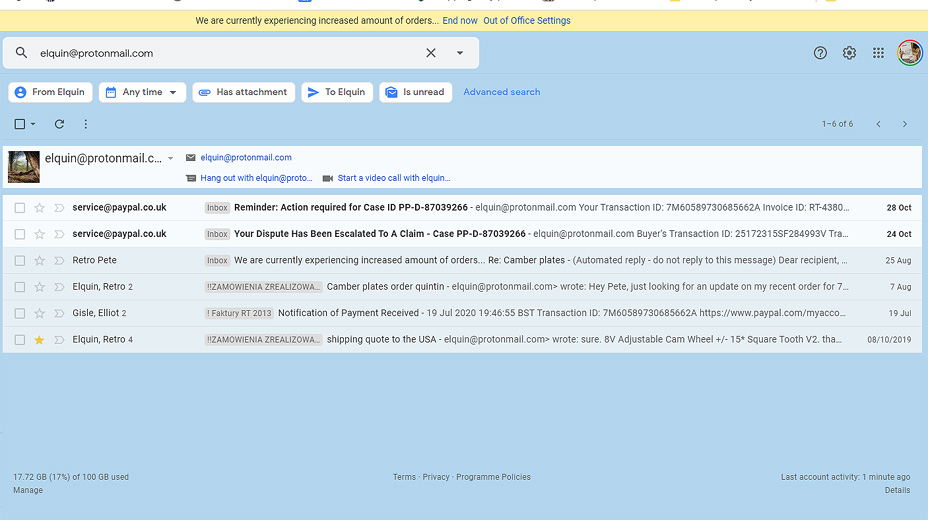Apply the From Elquin filter chip

tap(50, 92)
